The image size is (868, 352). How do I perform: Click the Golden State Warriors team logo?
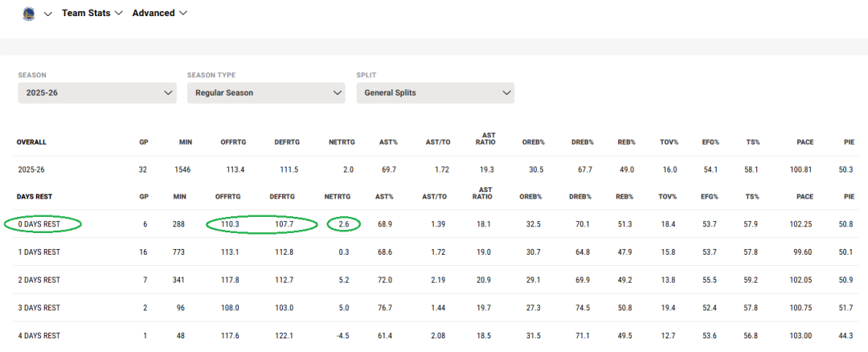coord(29,14)
